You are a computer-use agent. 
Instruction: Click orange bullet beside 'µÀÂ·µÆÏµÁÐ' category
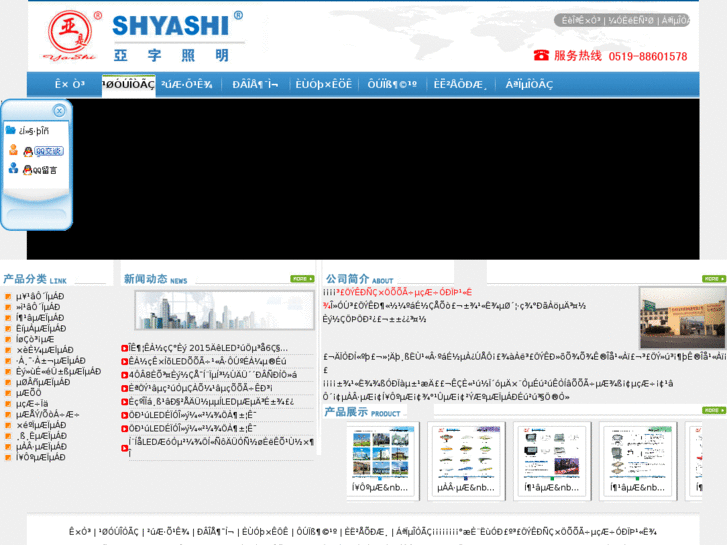pyautogui.click(x=8, y=446)
